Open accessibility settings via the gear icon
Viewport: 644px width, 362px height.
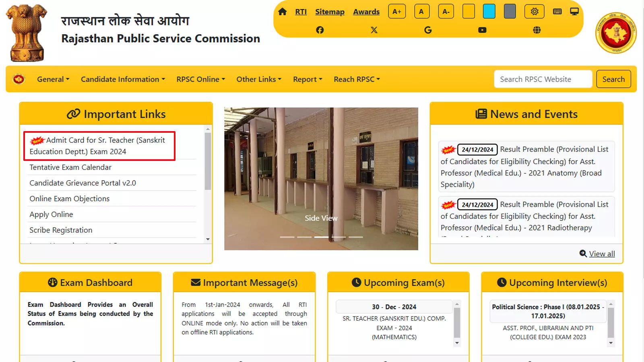[534, 11]
